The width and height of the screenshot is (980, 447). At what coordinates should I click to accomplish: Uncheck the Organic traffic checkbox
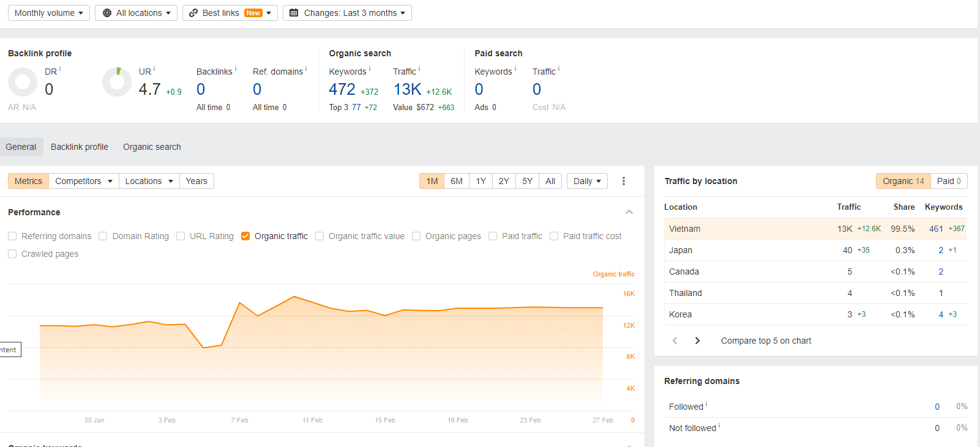coord(245,236)
